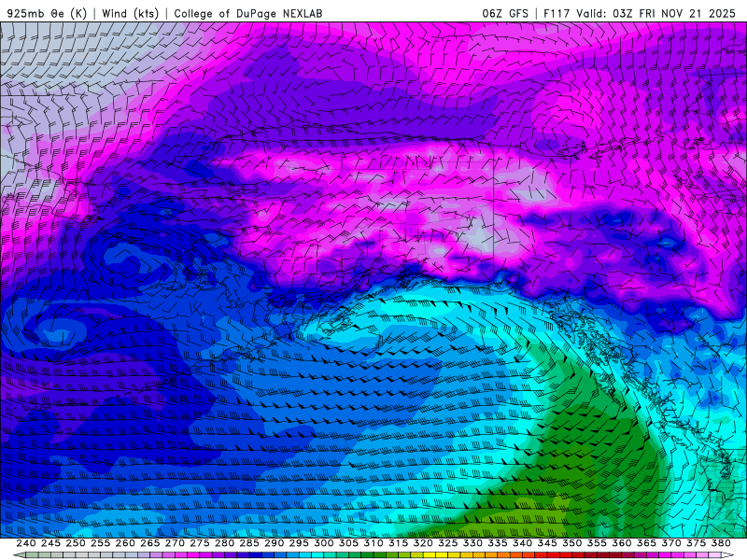Pick the 335 scale label
This screenshot has width=747, height=560.
(x=498, y=543)
